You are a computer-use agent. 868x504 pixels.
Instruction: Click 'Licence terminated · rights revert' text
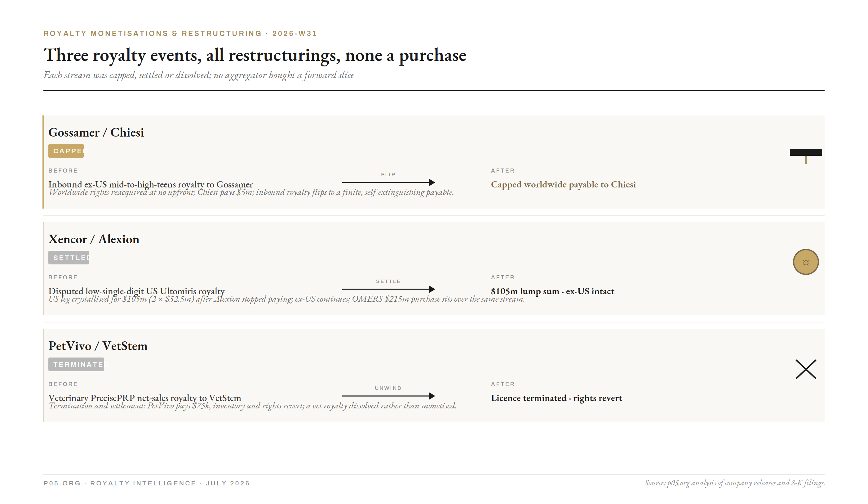click(x=556, y=398)
